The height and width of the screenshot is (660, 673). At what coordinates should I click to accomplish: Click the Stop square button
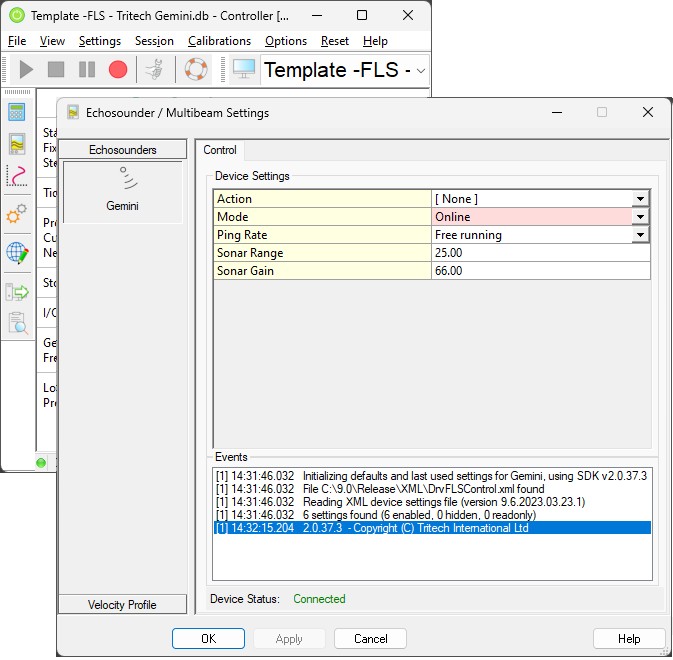coord(56,70)
